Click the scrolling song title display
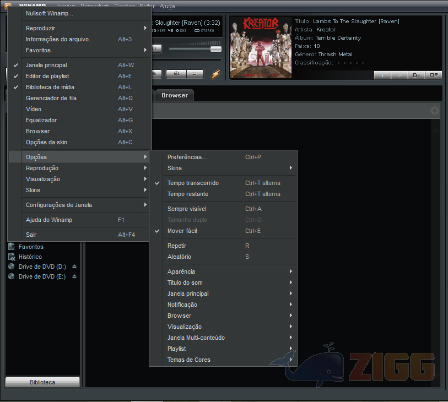 click(186, 23)
